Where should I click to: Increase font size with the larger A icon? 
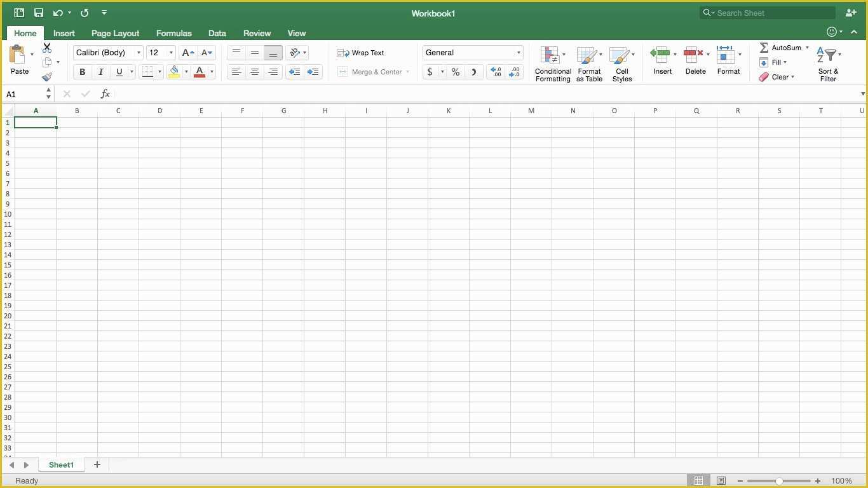[187, 53]
